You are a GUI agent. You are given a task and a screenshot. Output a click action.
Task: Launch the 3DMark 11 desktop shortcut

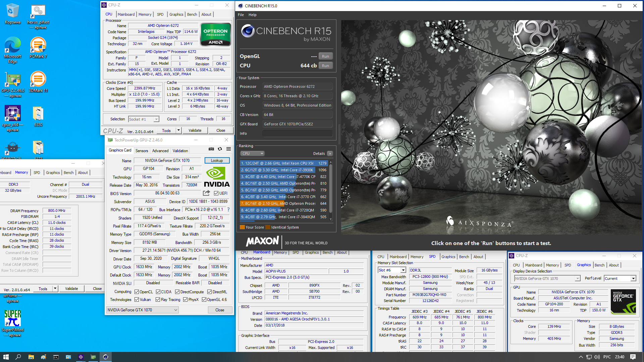38,82
